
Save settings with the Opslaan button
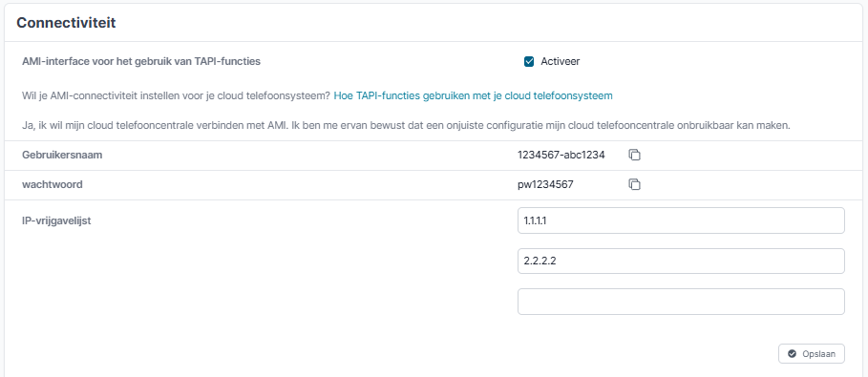tap(811, 354)
